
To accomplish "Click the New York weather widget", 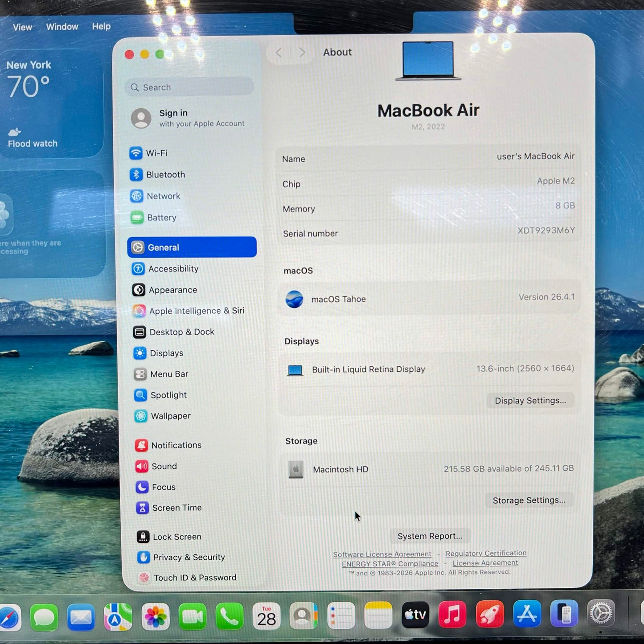I will coord(52,104).
